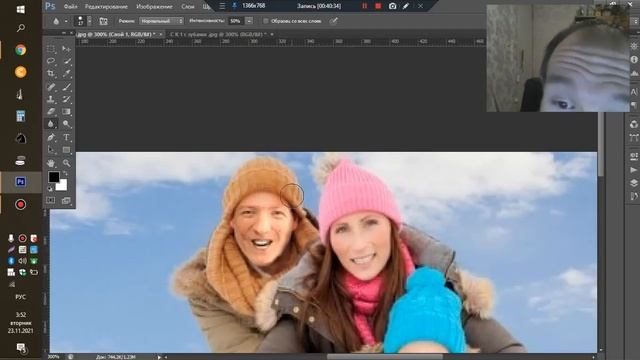Open the black foreground color picker
Viewport: 640px width, 360px height.
tap(53, 177)
